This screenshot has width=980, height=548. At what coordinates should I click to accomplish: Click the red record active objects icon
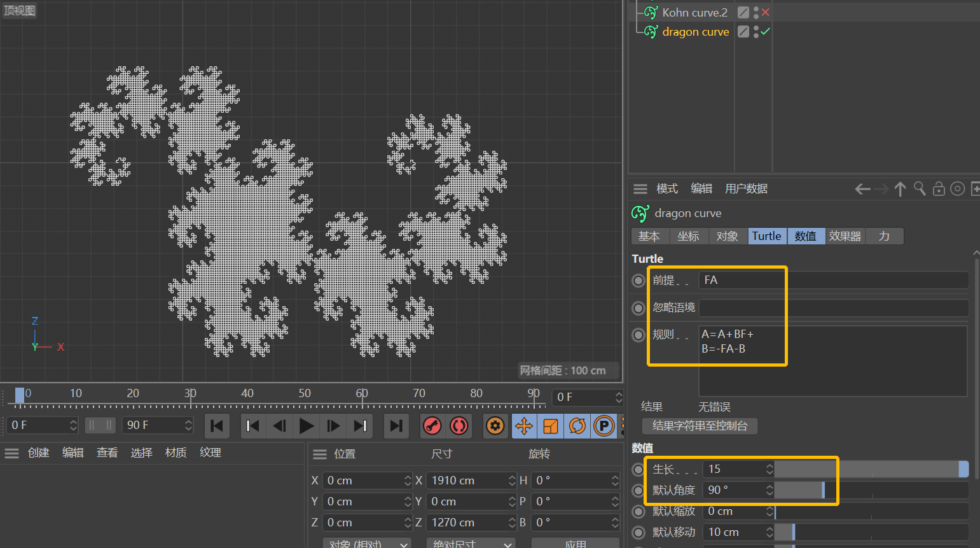click(x=432, y=426)
